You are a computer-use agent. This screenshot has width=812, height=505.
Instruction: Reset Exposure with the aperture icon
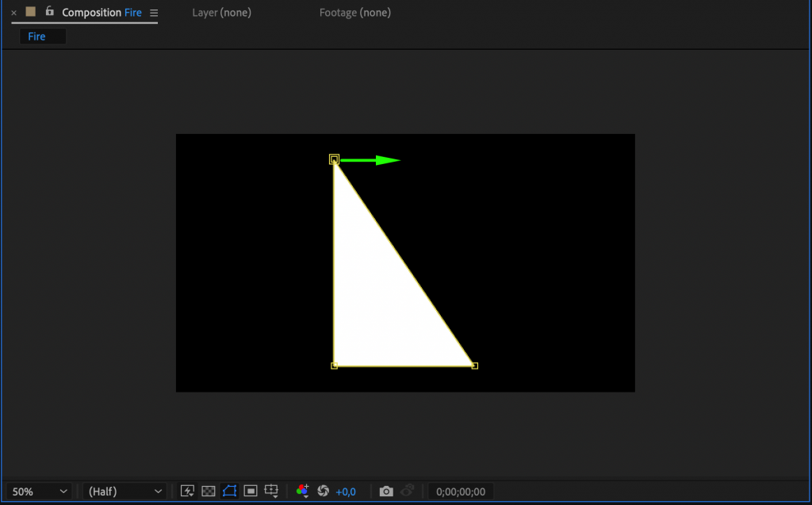pyautogui.click(x=323, y=491)
